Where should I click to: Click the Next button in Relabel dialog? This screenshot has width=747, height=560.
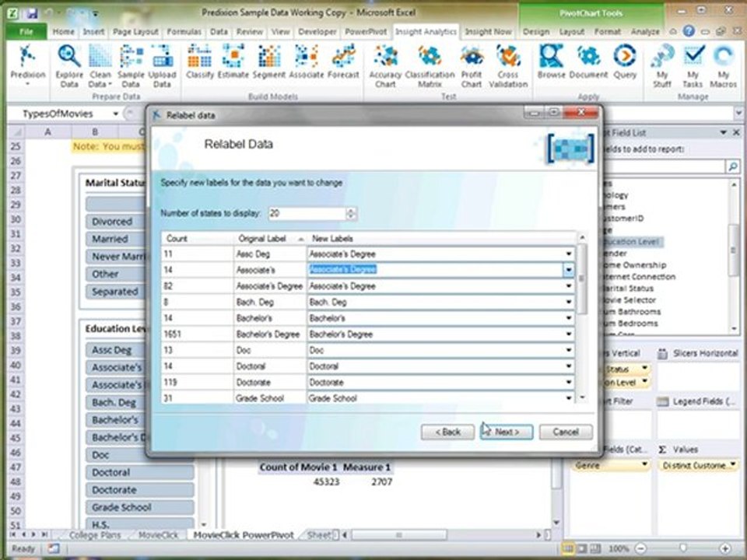(x=507, y=432)
